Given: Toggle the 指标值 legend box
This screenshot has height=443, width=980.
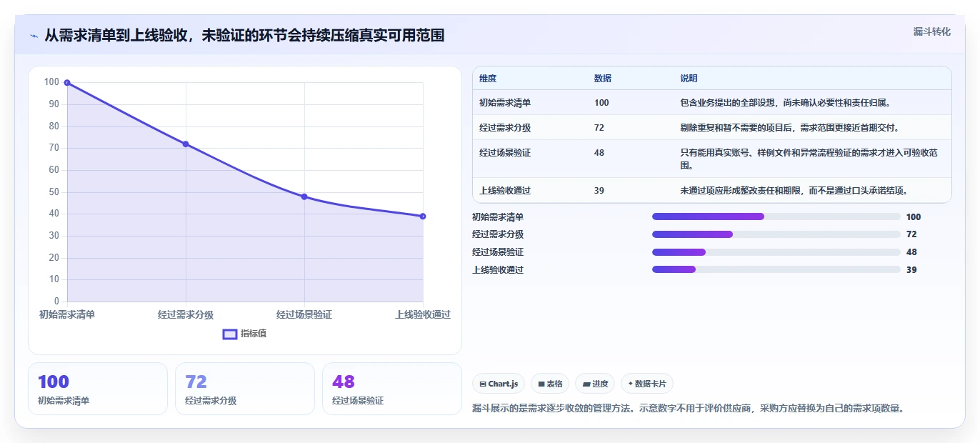Looking at the screenshot, I should pyautogui.click(x=230, y=334).
